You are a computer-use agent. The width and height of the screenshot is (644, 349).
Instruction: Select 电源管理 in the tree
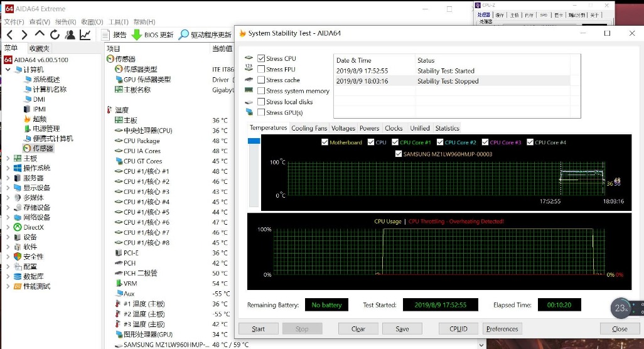[46, 129]
